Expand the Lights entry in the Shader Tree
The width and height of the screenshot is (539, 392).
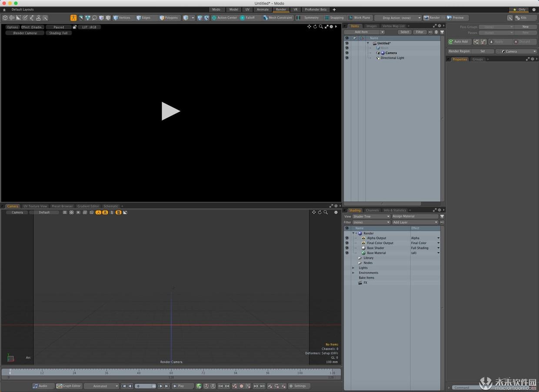[x=354, y=268]
